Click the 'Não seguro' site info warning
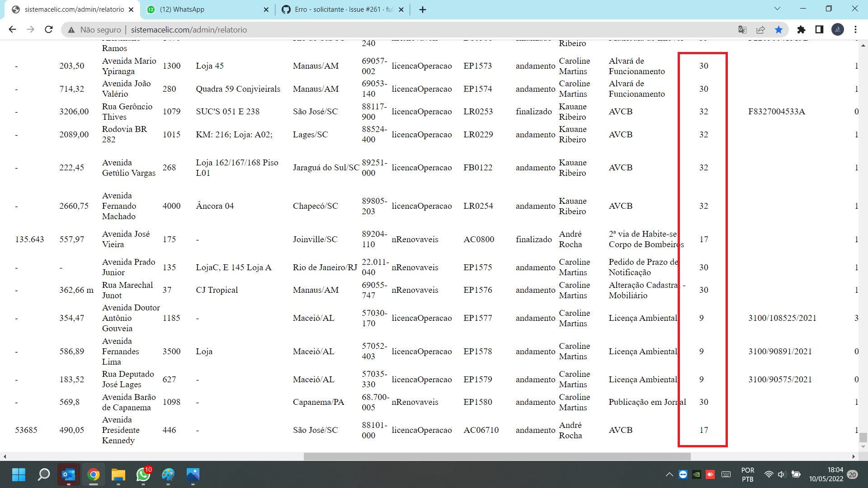Image resolution: width=868 pixels, height=488 pixels. point(94,29)
